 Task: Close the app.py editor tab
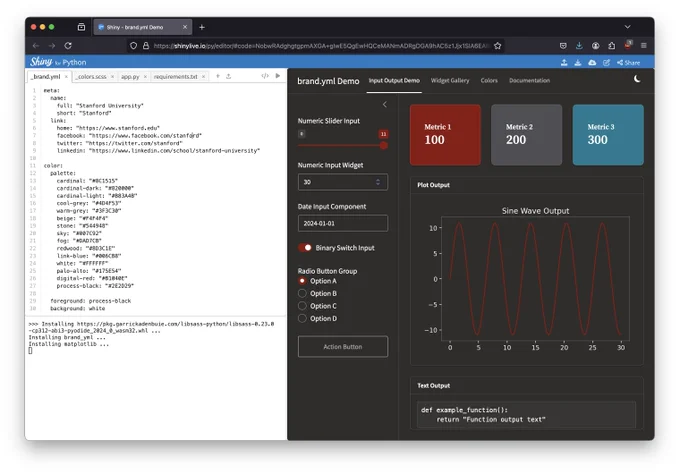pyautogui.click(x=145, y=77)
